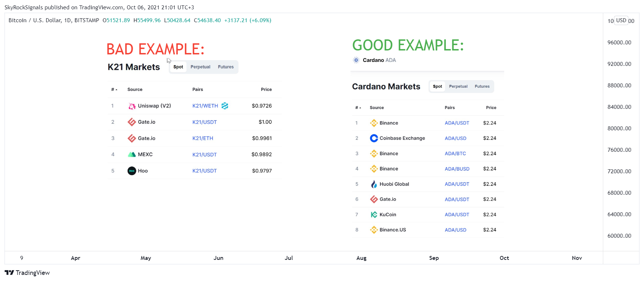Viewport: 644px width, 281px height.
Task: Open Binance.US ADA/USD pair link
Action: (x=456, y=230)
